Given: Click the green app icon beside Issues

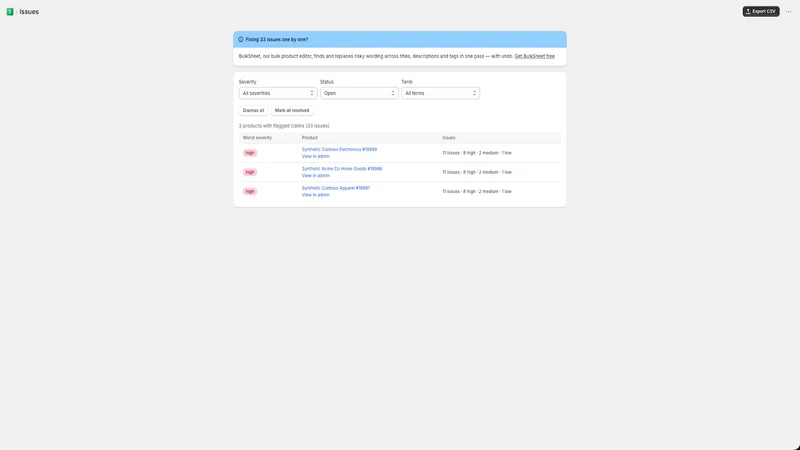Looking at the screenshot, I should click(10, 12).
